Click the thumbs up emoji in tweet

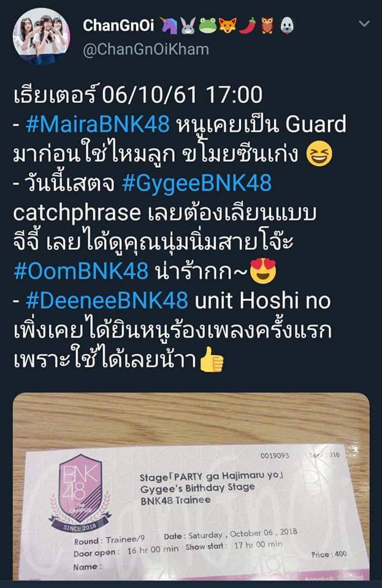[x=212, y=360]
